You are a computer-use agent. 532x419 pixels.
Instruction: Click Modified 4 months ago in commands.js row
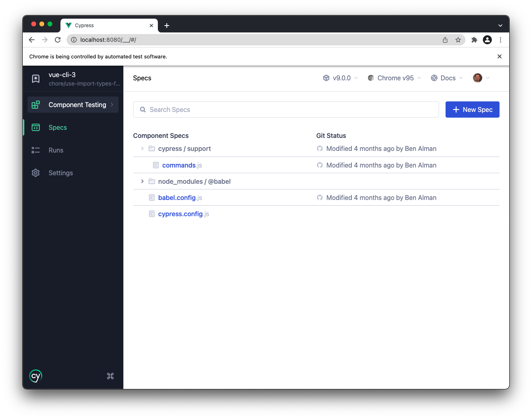click(381, 165)
